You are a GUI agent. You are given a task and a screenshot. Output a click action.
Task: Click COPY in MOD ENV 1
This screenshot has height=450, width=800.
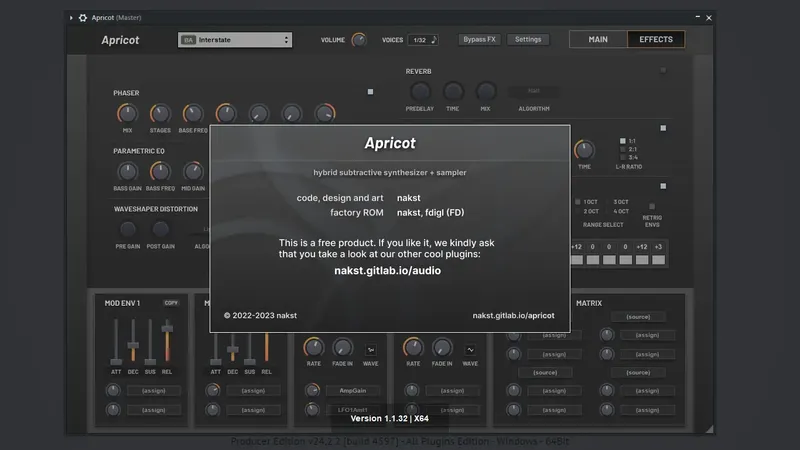(x=171, y=303)
